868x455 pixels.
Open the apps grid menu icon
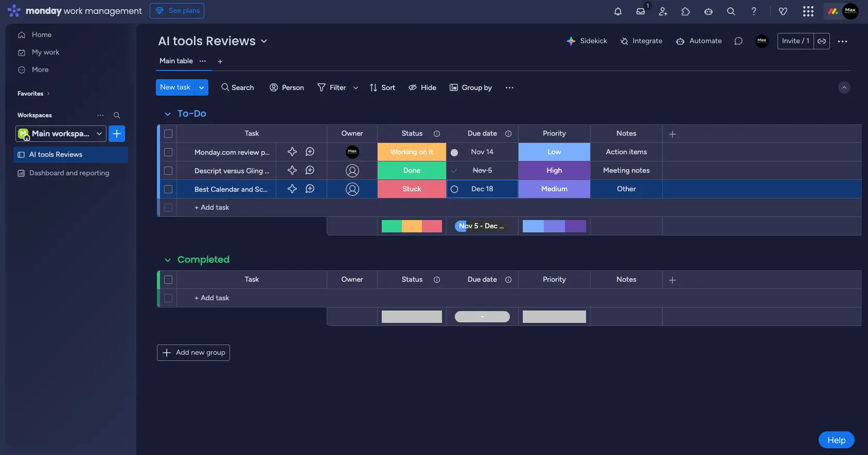808,11
